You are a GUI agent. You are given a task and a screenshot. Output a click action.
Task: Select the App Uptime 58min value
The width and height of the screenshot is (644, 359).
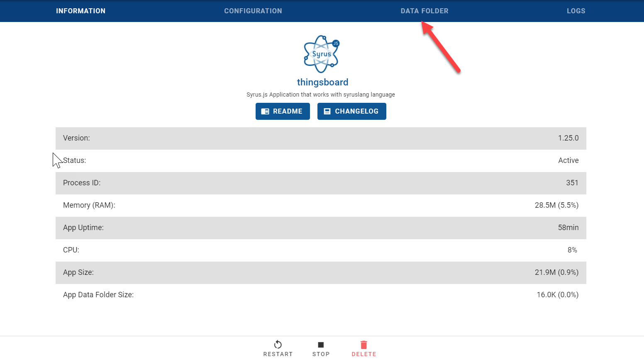(x=568, y=228)
